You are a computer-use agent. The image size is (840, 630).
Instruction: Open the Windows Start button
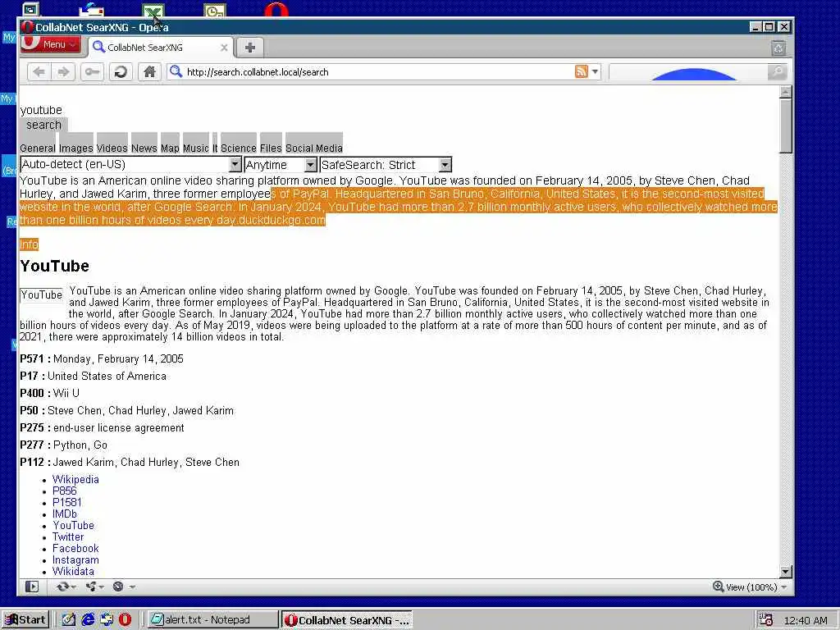click(25, 620)
